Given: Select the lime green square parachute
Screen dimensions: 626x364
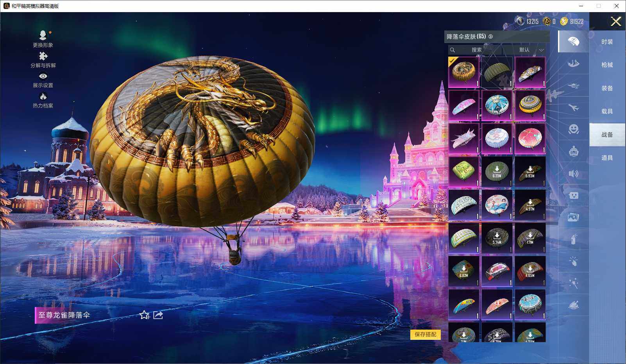Looking at the screenshot, I should [463, 172].
